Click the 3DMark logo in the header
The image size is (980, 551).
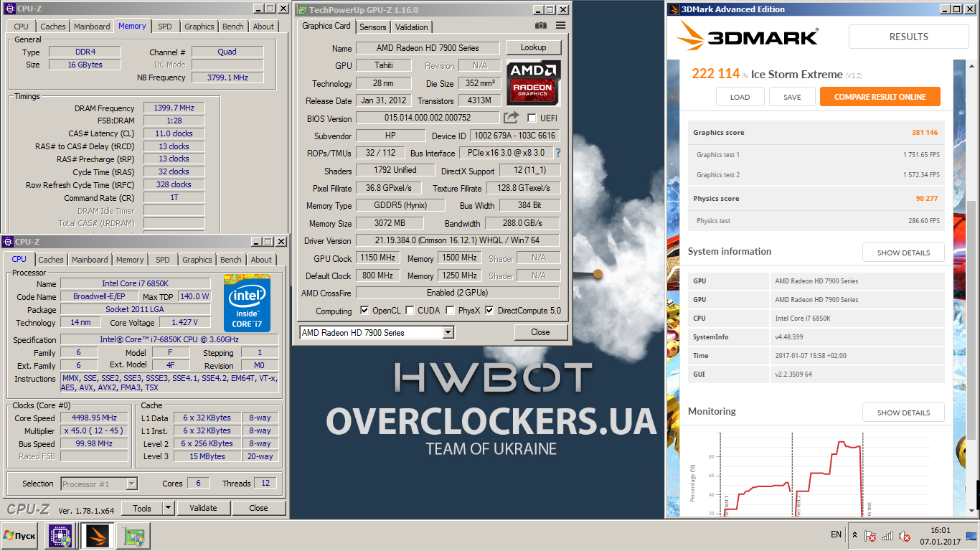pyautogui.click(x=748, y=37)
